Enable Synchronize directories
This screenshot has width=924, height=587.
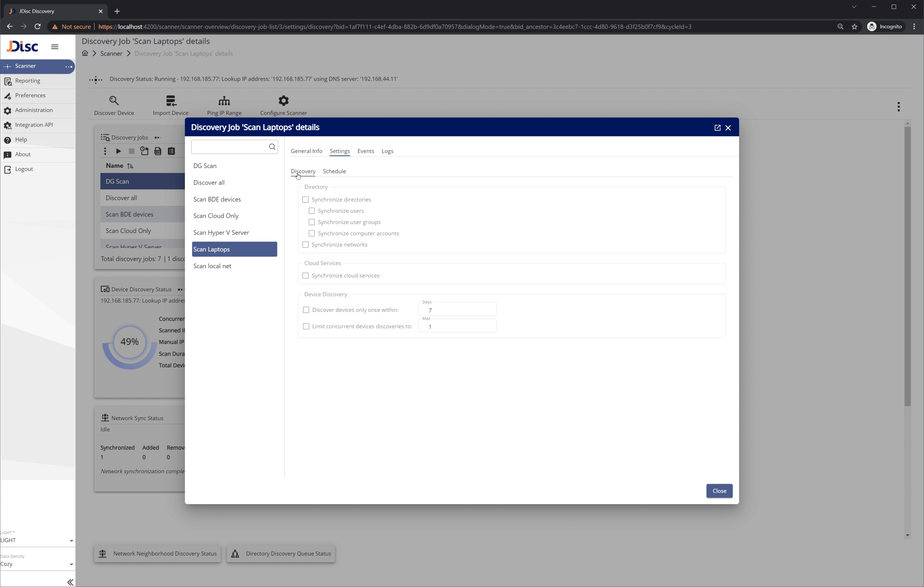(x=306, y=199)
